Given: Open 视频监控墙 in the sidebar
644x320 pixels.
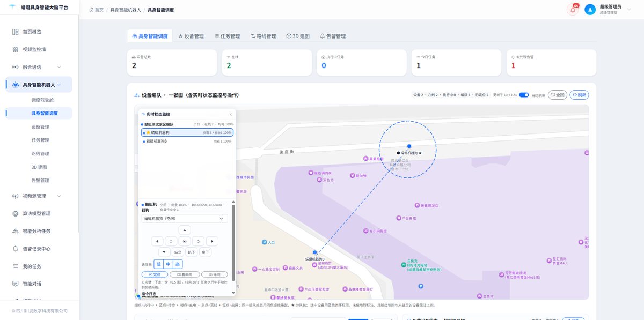Looking at the screenshot, I should tap(39, 49).
